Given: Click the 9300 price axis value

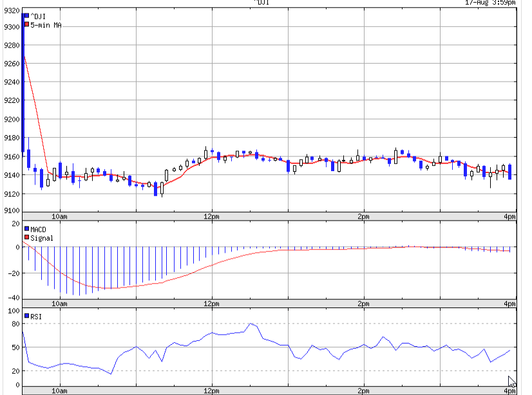Looking at the screenshot, I should click(12, 27).
